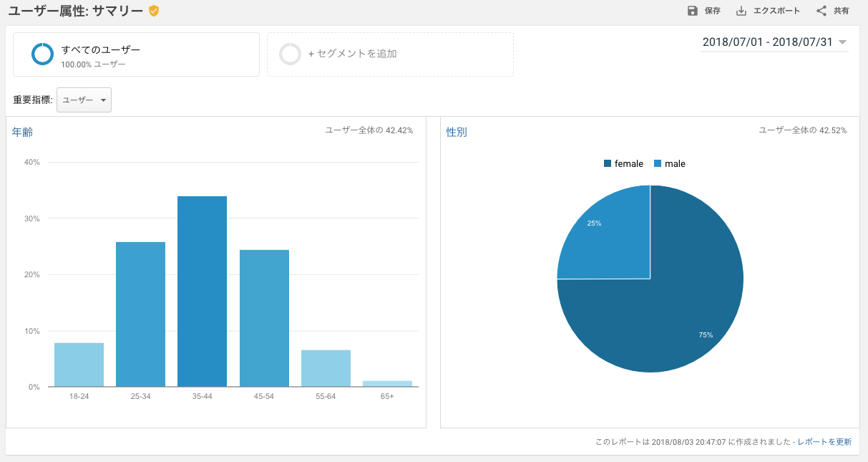Click the レポートを更新 link
The width and height of the screenshot is (868, 462).
[x=824, y=442]
